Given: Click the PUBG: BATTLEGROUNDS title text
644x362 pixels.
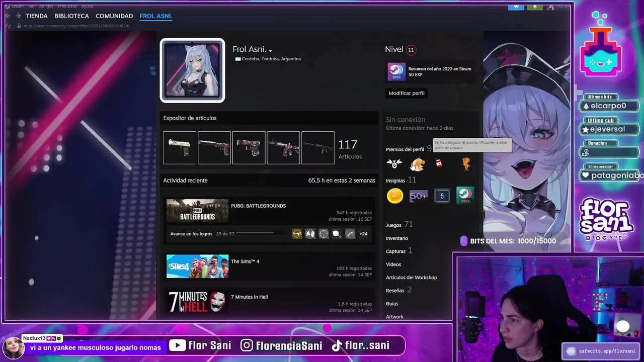Looking at the screenshot, I should coord(258,206).
